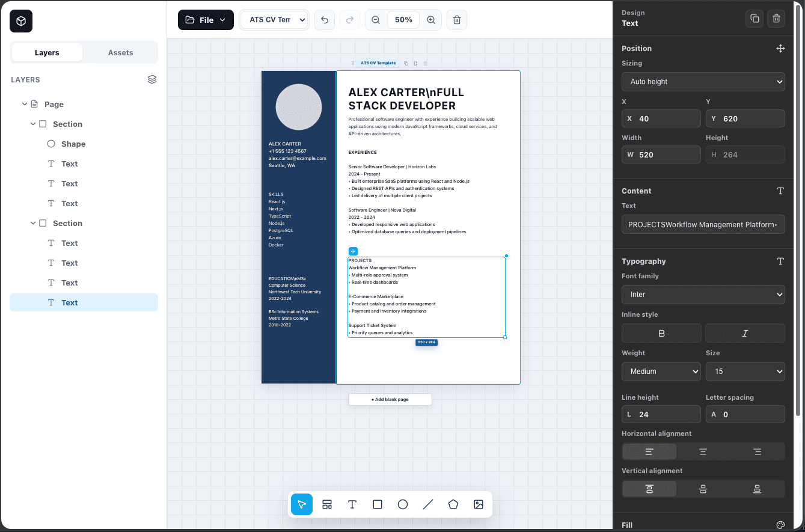Open the File menu
The image size is (805, 532).
point(206,20)
